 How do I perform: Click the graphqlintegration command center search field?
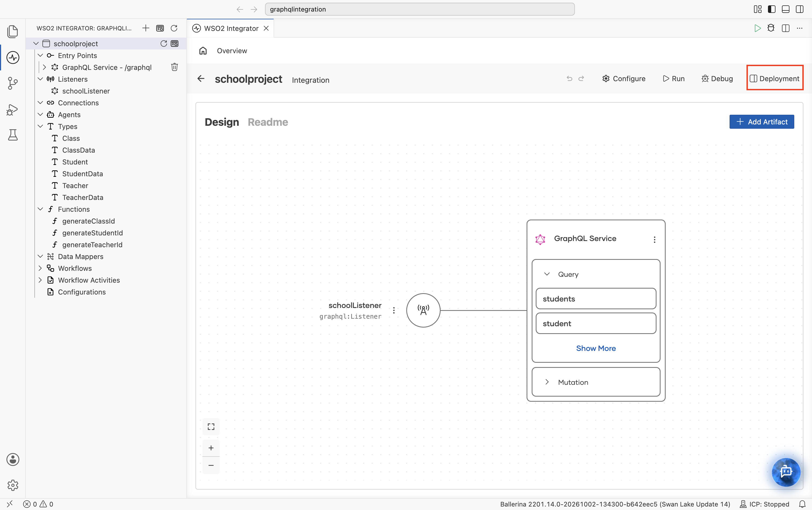click(x=420, y=9)
